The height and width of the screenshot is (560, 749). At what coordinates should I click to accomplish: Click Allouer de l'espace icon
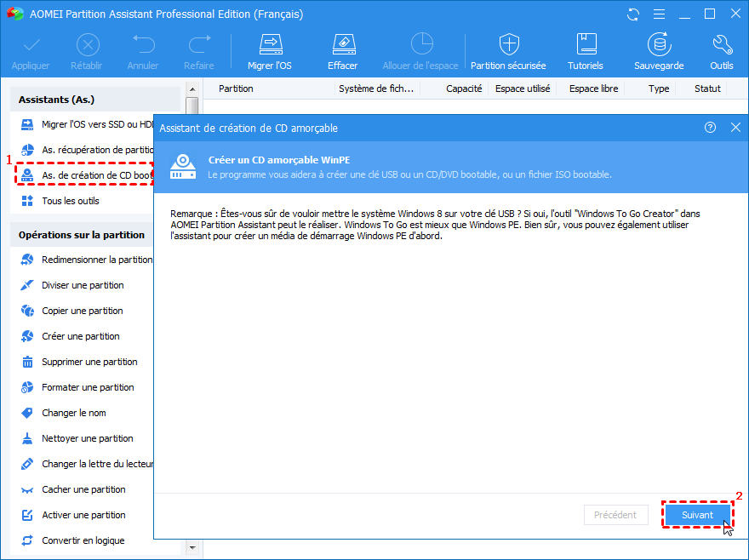click(x=421, y=44)
